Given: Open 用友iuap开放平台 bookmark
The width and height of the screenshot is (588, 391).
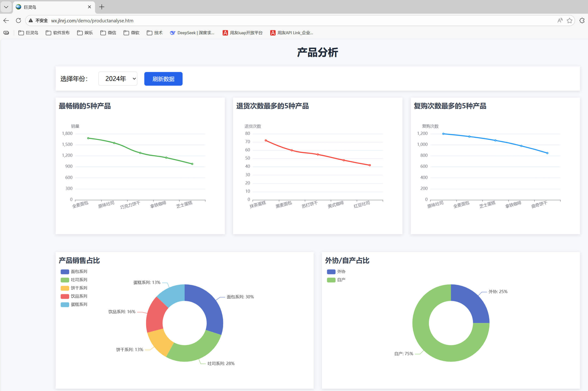Looking at the screenshot, I should coord(242,33).
